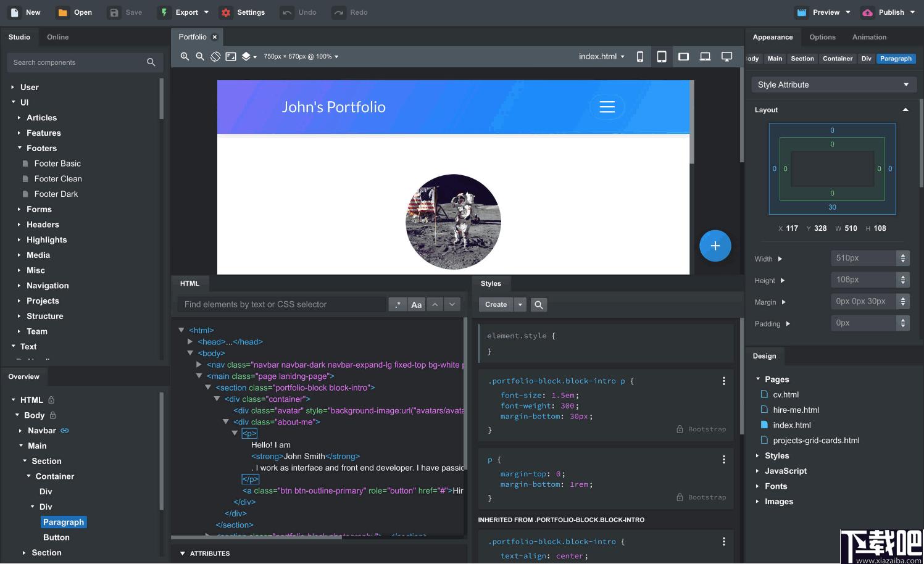
Task: Click the zoom in icon
Action: click(x=185, y=56)
